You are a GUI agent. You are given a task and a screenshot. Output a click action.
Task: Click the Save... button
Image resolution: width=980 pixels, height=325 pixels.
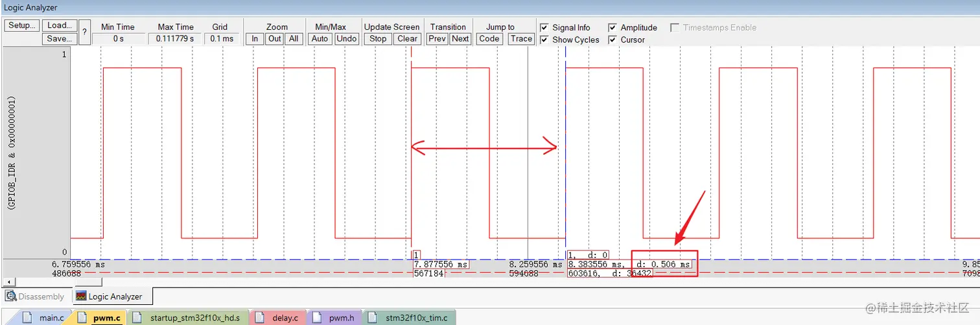[x=60, y=39]
